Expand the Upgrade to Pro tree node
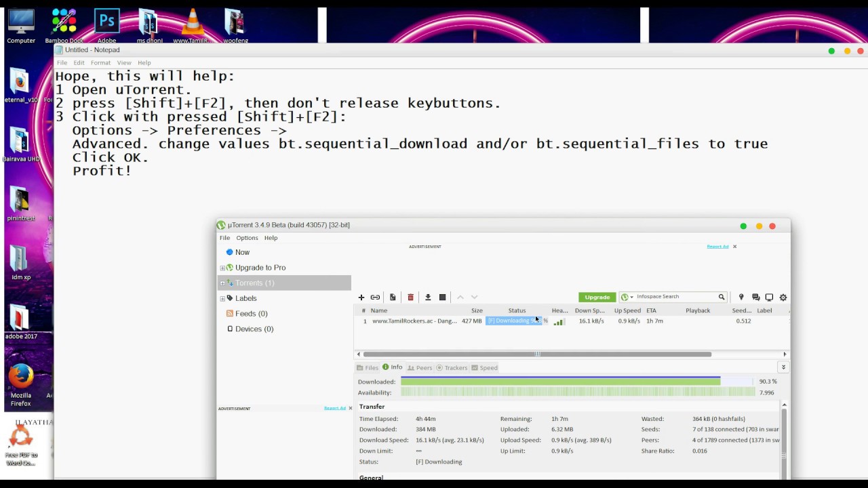The image size is (868, 488). pyautogui.click(x=222, y=268)
